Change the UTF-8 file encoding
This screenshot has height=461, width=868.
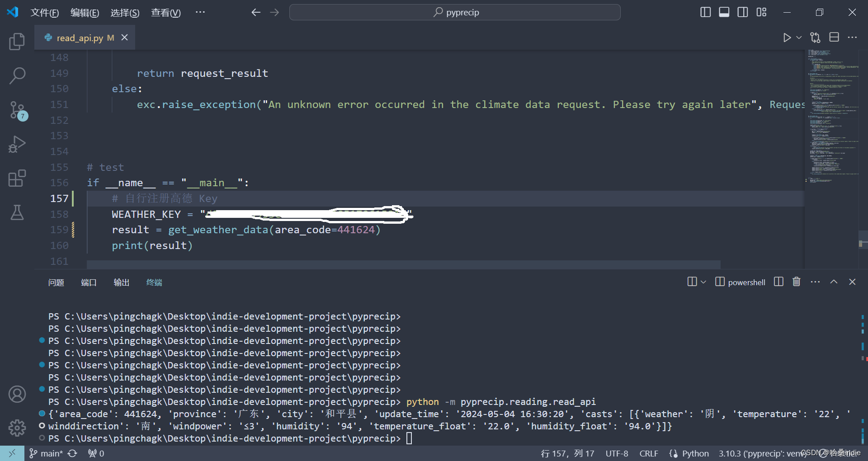(x=617, y=453)
